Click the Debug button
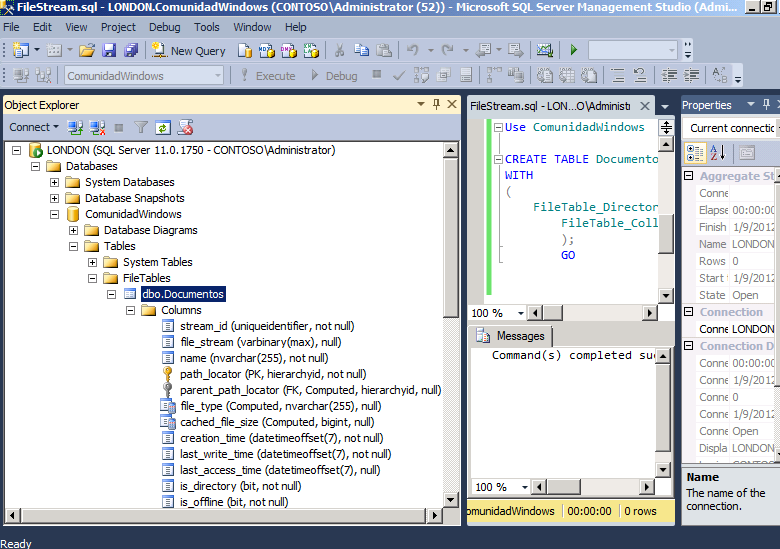 click(x=334, y=76)
